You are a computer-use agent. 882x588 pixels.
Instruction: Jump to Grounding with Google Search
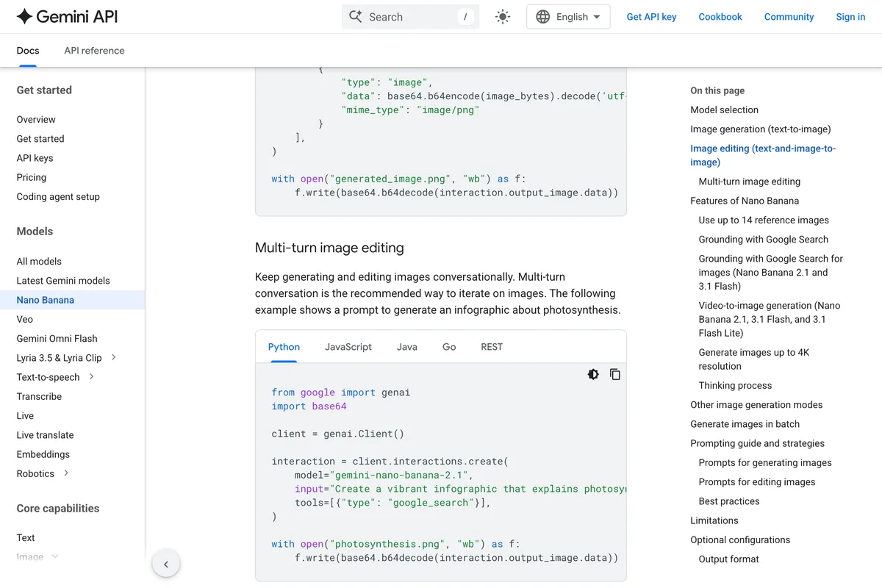764,239
